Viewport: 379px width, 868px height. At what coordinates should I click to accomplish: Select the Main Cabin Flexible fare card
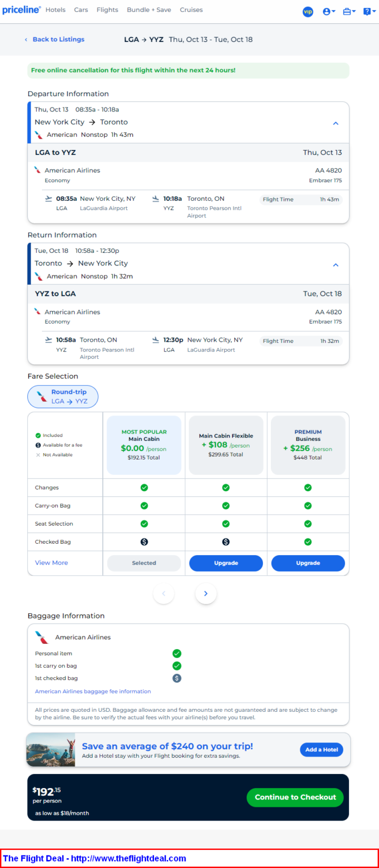pos(226,445)
